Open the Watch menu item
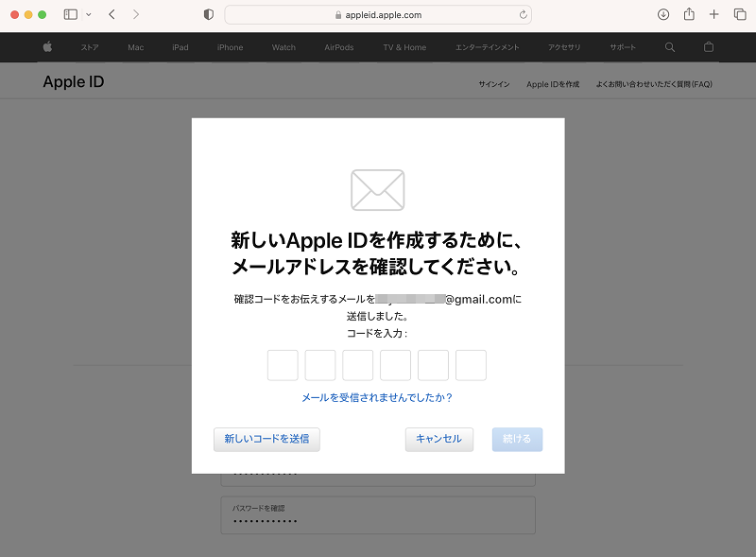Screen dimensions: 756x557 point(283,47)
